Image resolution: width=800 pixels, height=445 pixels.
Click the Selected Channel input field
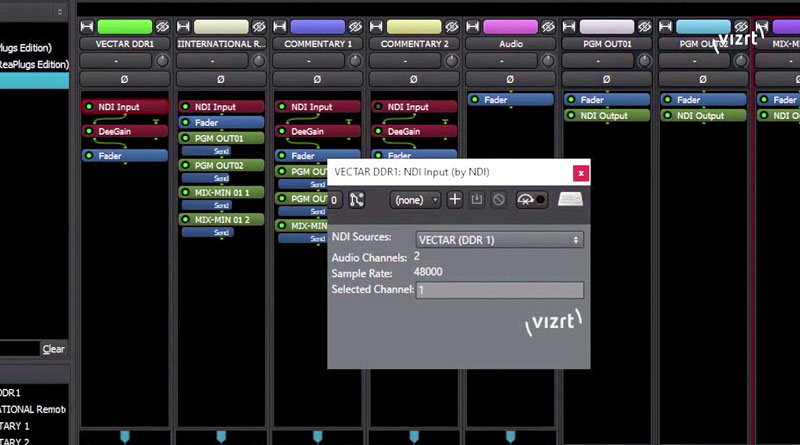pos(500,290)
